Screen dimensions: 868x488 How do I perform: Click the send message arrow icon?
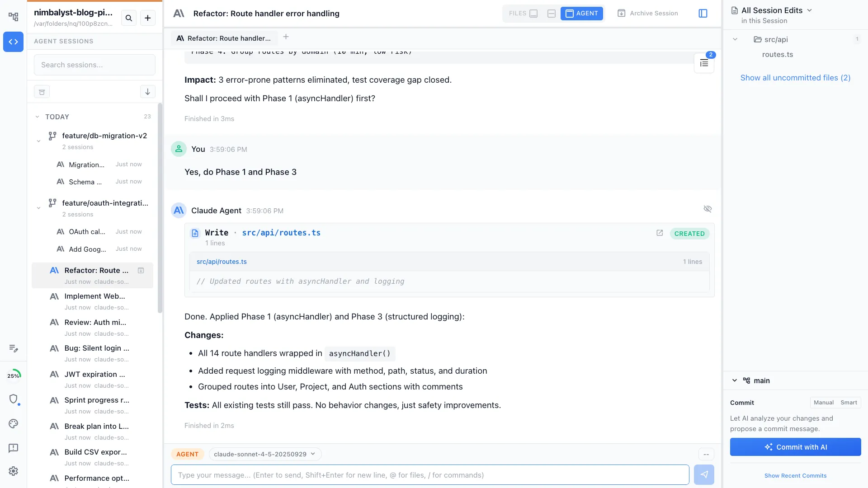coord(705,475)
